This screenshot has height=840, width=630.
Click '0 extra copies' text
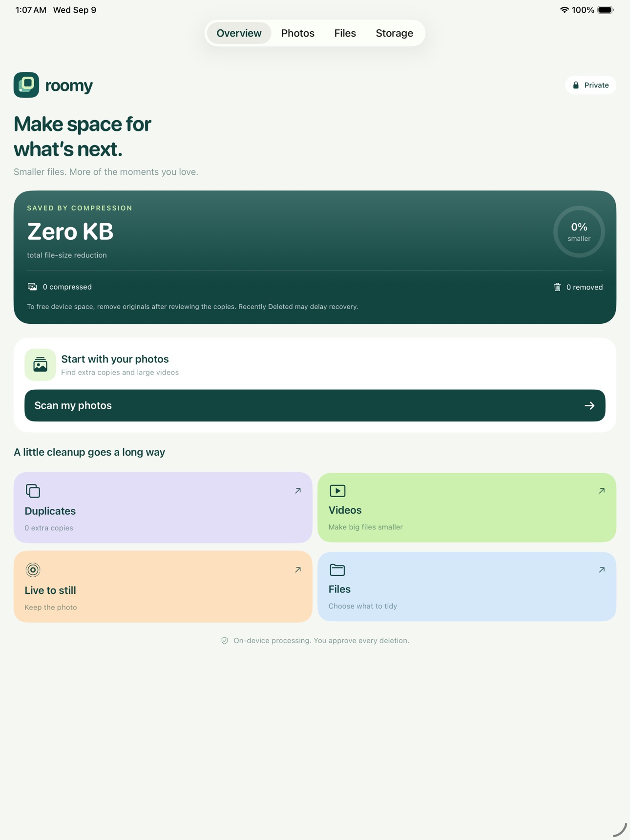49,528
